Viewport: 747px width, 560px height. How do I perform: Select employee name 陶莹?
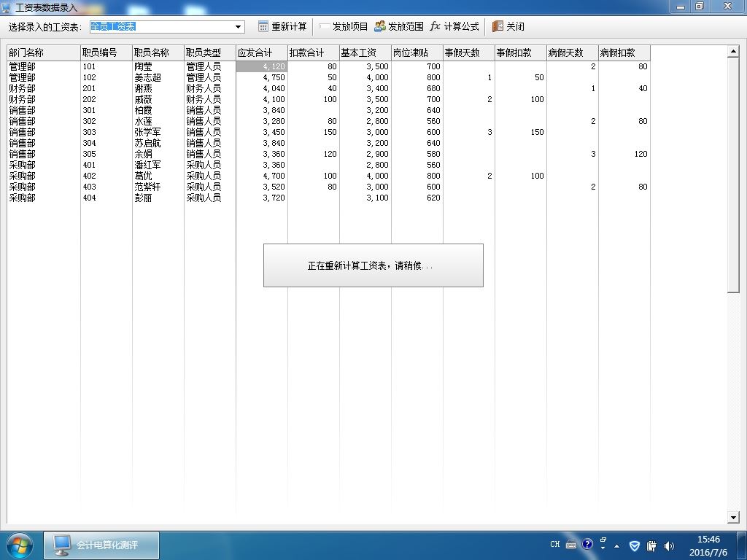pyautogui.click(x=143, y=66)
